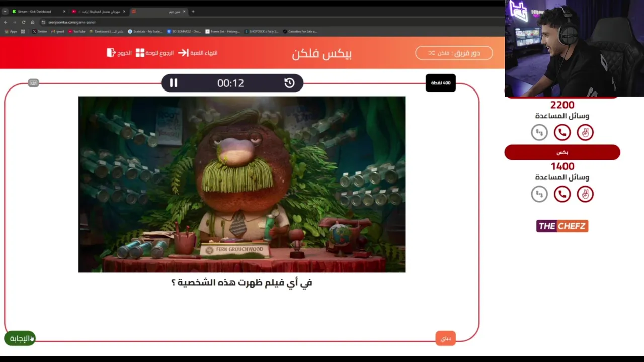Reveal the answer with the green الإجابة button

coord(20,338)
